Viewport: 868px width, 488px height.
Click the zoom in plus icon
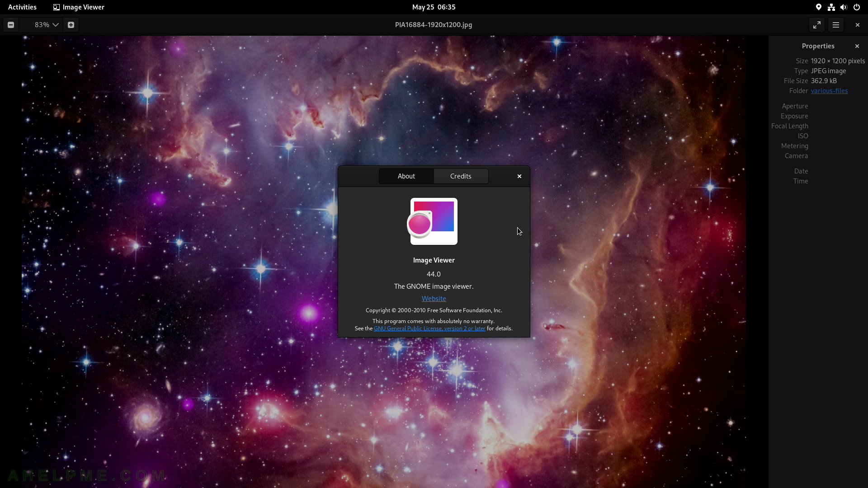(71, 25)
